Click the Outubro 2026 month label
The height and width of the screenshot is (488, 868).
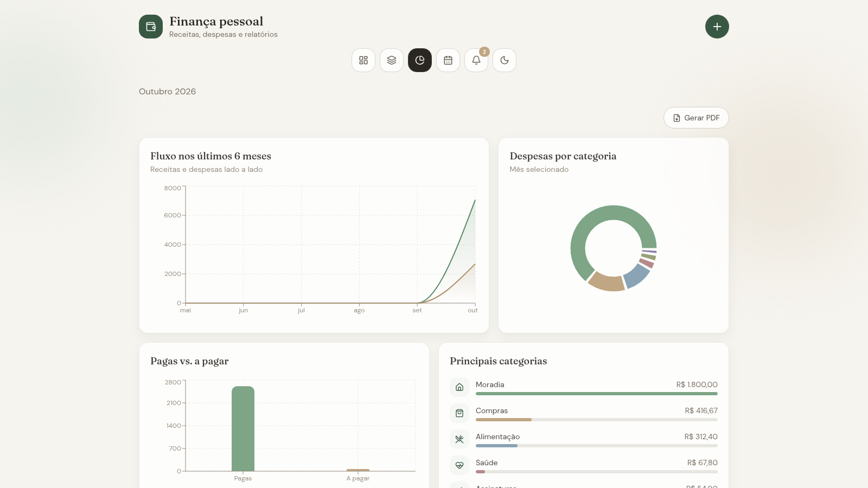point(167,92)
